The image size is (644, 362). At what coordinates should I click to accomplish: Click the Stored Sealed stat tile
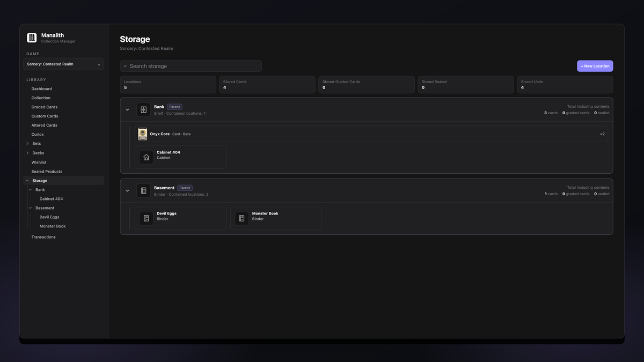pos(466,85)
